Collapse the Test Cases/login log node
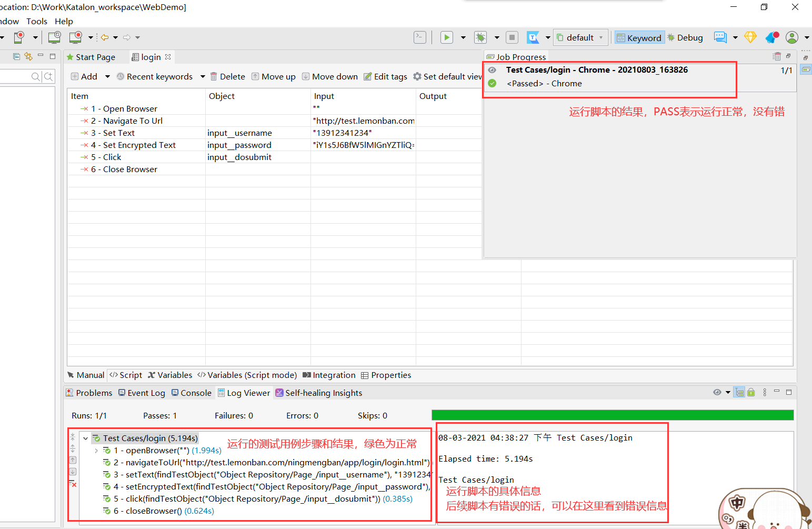Viewport: 812px width, 529px height. (85, 438)
